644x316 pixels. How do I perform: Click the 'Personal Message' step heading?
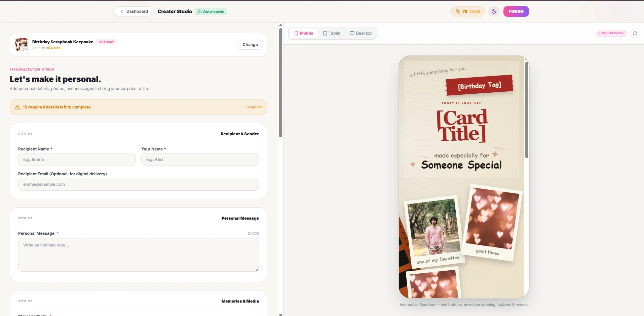click(x=240, y=218)
